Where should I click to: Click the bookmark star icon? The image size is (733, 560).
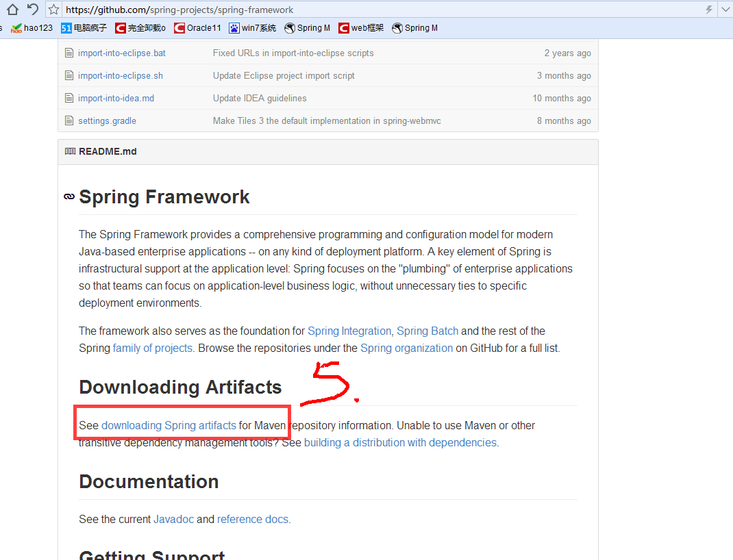[x=53, y=10]
